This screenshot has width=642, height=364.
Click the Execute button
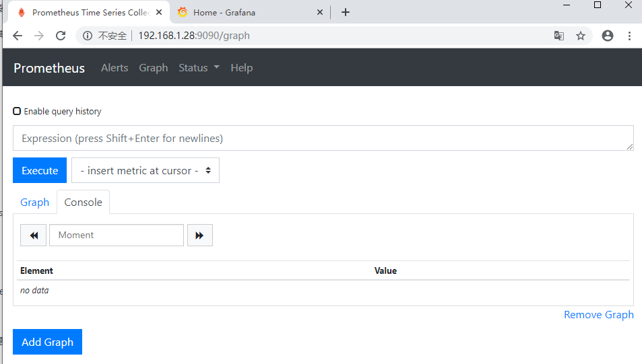pos(40,170)
